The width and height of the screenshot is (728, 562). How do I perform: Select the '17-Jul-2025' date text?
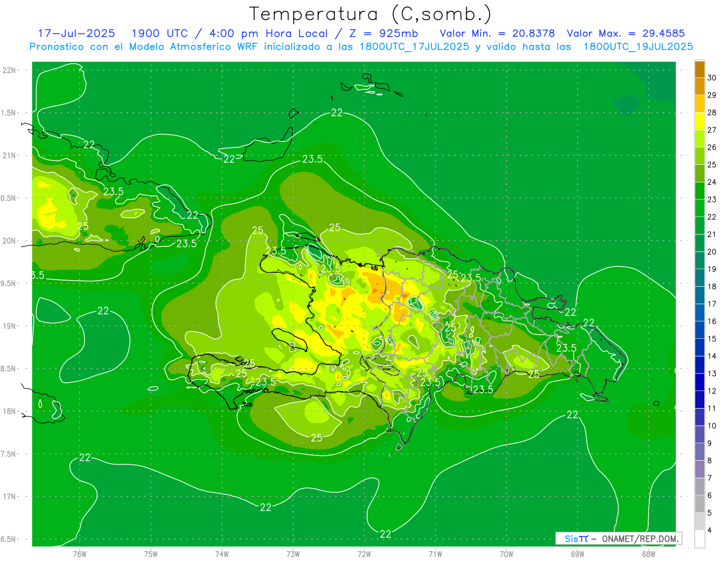[x=77, y=33]
